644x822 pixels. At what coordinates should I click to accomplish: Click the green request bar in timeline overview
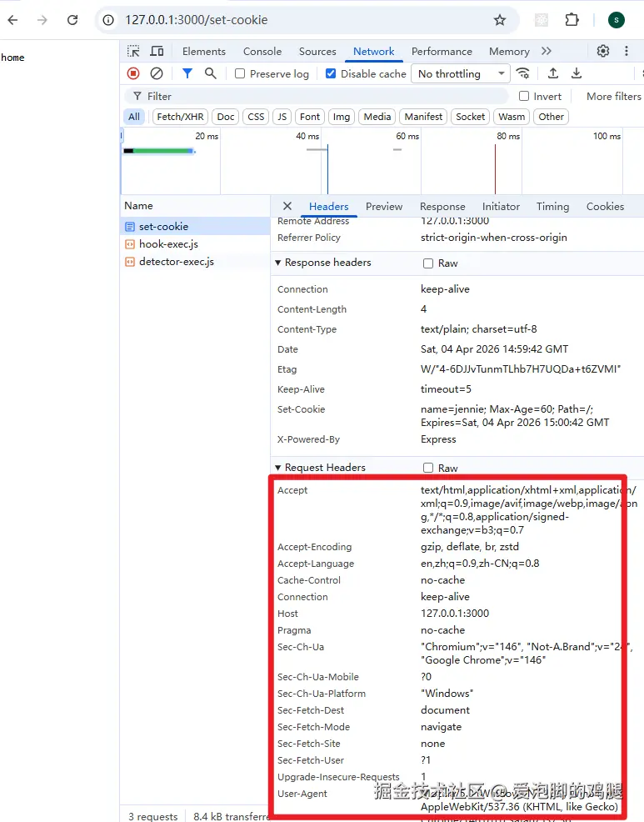[x=163, y=151]
